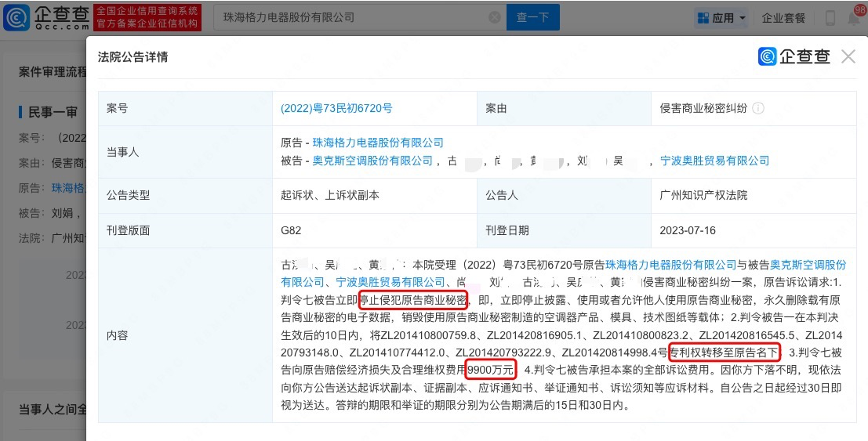Close the 法院公告详情 dialog
Image resolution: width=868 pixels, height=441 pixels.
848,56
